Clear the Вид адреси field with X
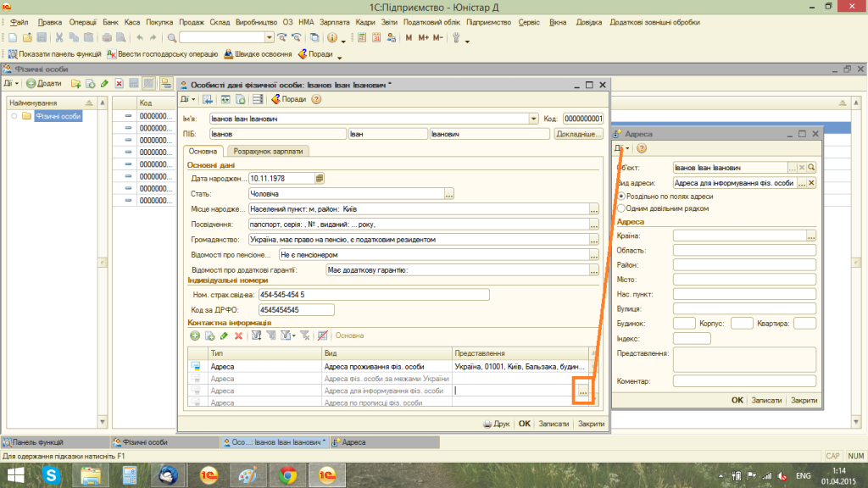Viewport: 868px width, 488px height. pos(811,183)
